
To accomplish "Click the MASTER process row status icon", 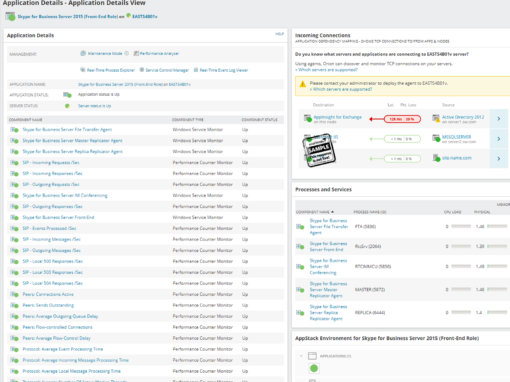I will (300, 290).
